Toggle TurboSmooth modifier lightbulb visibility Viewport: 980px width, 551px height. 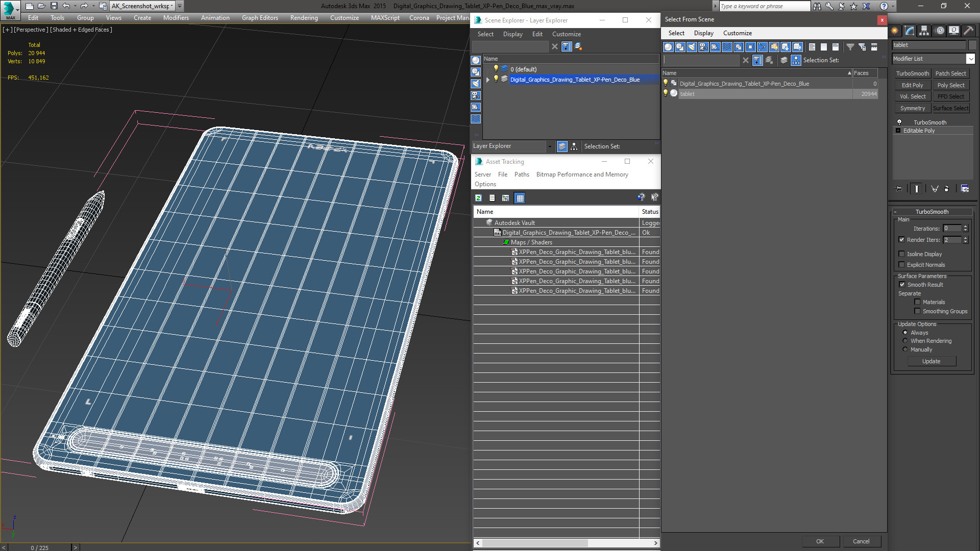(x=899, y=122)
